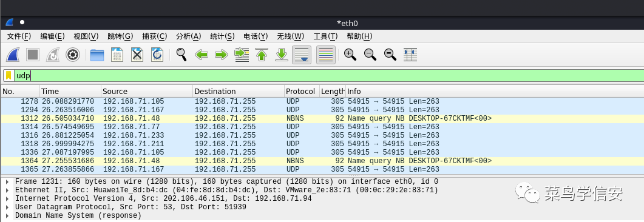The image size is (644, 222).
Task: Expand Internet Protocol Version 4 details
Action: click(7, 198)
